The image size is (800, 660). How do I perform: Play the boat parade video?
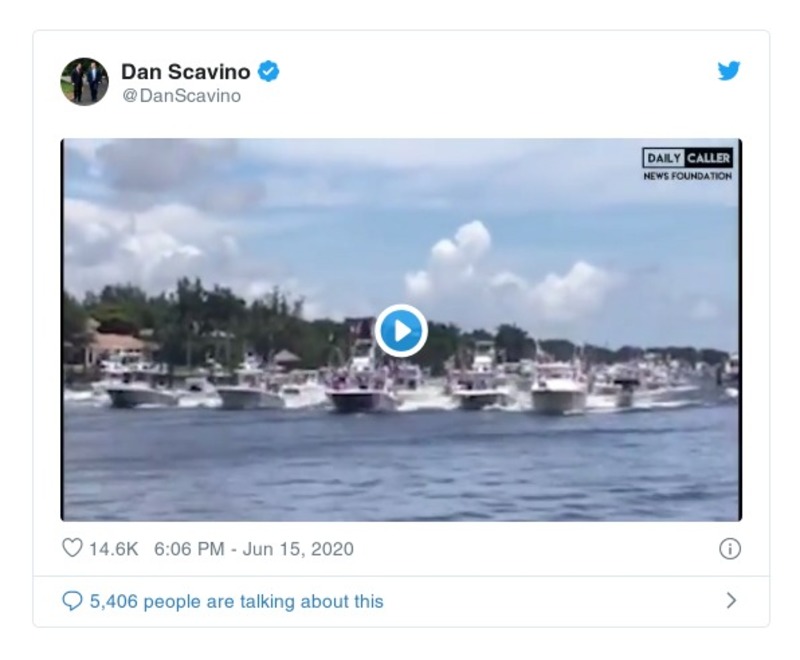pos(401,331)
